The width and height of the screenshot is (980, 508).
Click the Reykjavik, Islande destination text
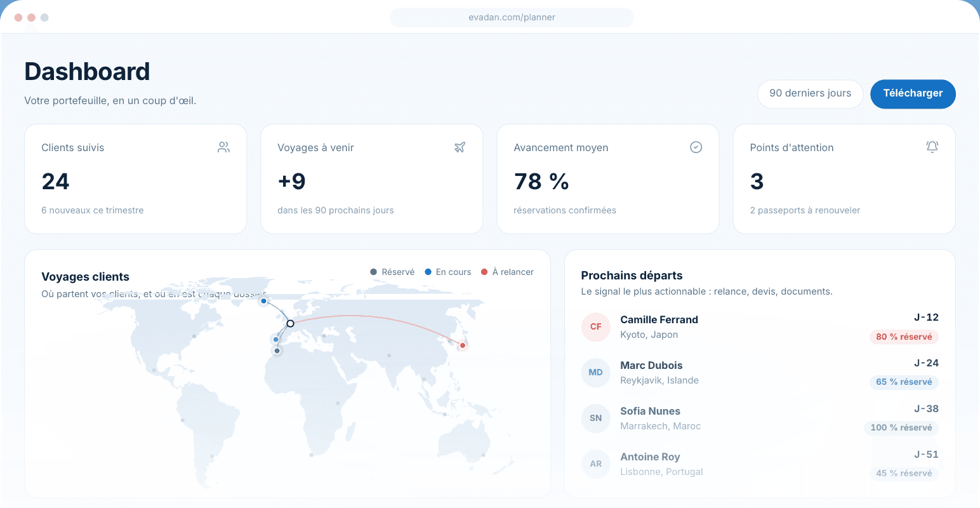click(x=659, y=380)
